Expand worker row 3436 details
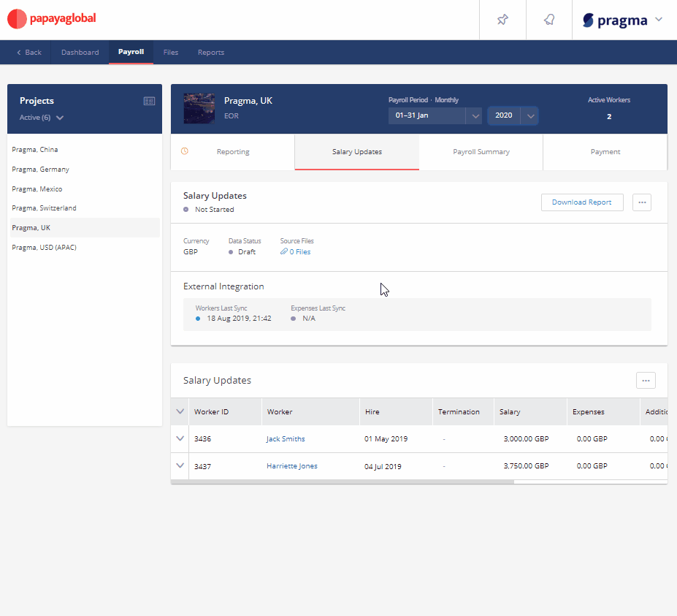Viewport: 677px width, 616px height. click(x=179, y=438)
